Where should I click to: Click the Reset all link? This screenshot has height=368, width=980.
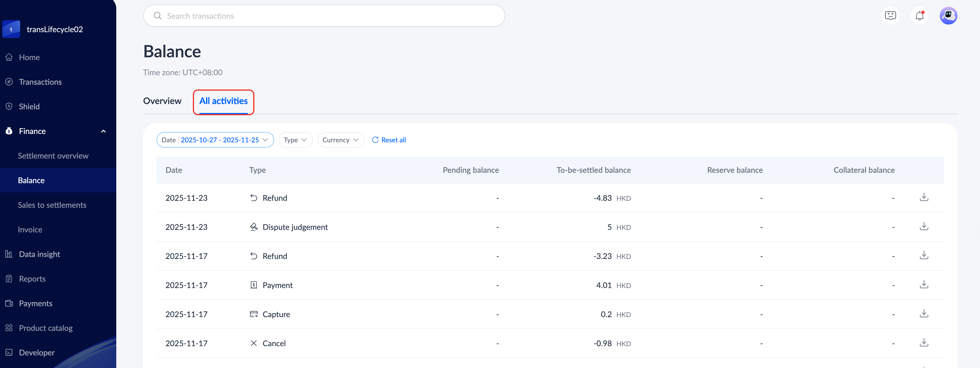point(389,140)
